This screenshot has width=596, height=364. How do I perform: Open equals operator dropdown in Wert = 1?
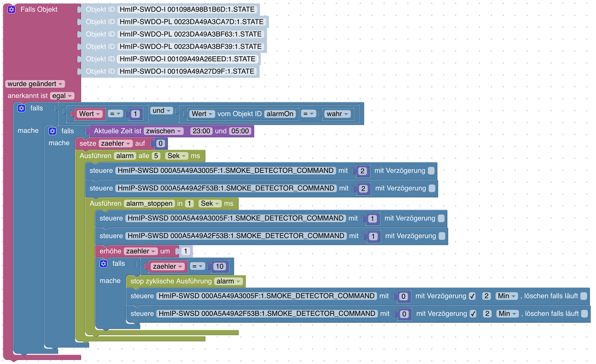[116, 114]
